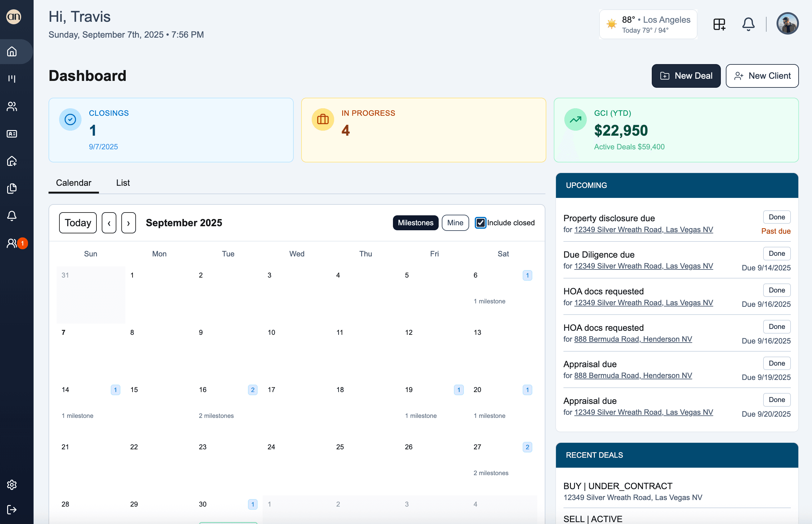Click the GCI trending-up icon
Screen dimensions: 812x524
coord(576,119)
